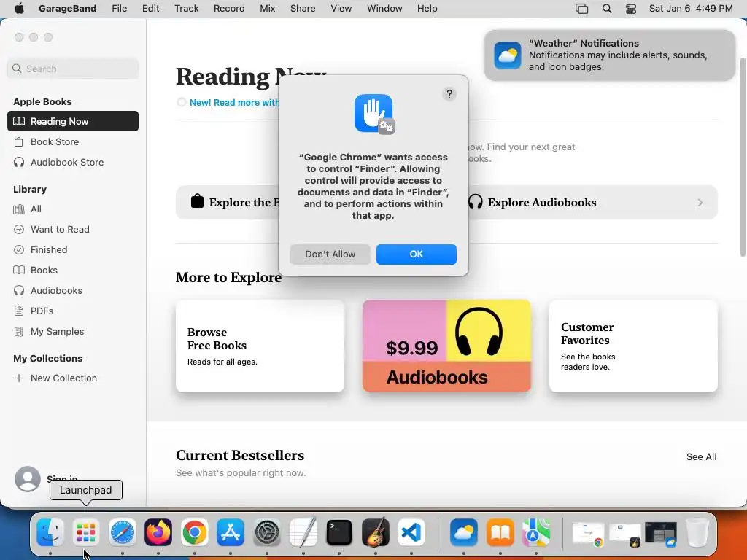The image size is (747, 560).
Task: Select Book Store in sidebar
Action: pos(73,141)
